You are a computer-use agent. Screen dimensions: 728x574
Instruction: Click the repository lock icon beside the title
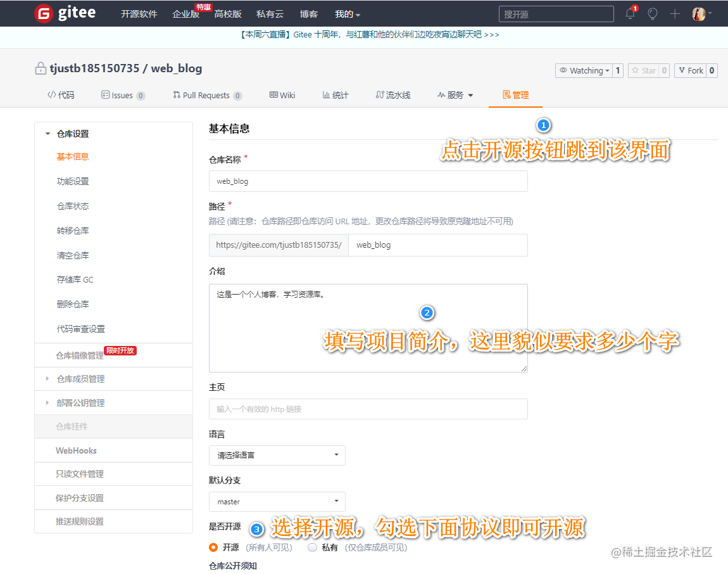[39, 68]
